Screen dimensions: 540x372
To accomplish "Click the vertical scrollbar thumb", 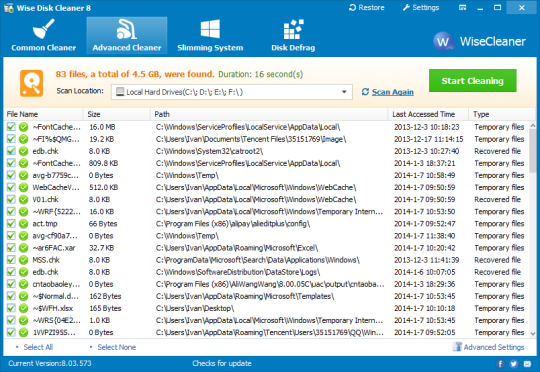I will coord(532,150).
